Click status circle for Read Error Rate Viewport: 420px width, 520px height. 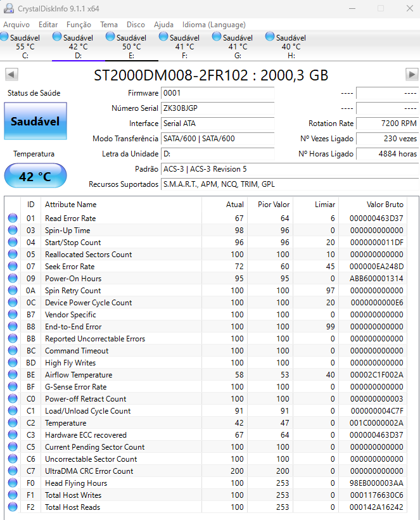tap(13, 219)
